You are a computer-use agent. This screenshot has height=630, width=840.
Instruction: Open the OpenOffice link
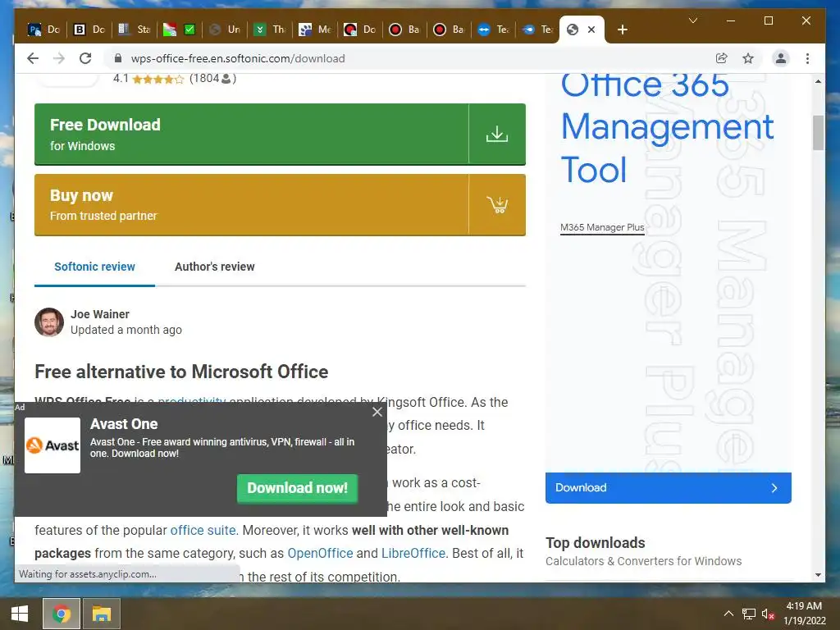point(321,554)
